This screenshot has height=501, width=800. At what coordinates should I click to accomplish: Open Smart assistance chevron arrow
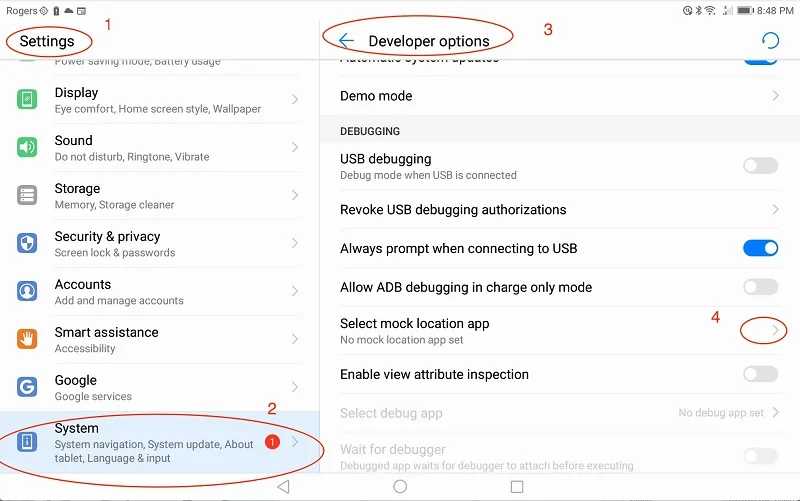(295, 339)
